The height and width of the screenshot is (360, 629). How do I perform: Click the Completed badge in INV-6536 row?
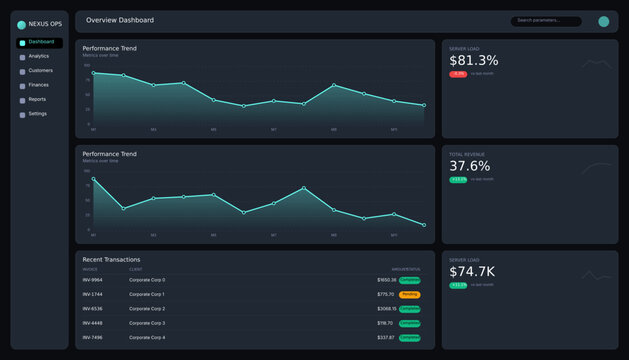point(410,309)
